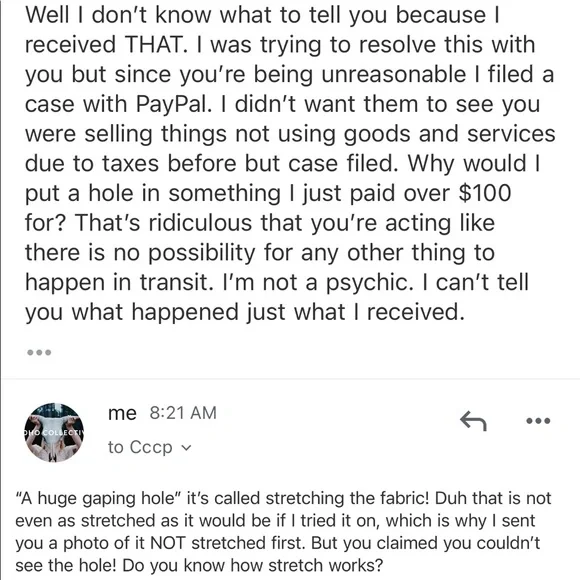Click the reply arrow icon

(x=473, y=421)
